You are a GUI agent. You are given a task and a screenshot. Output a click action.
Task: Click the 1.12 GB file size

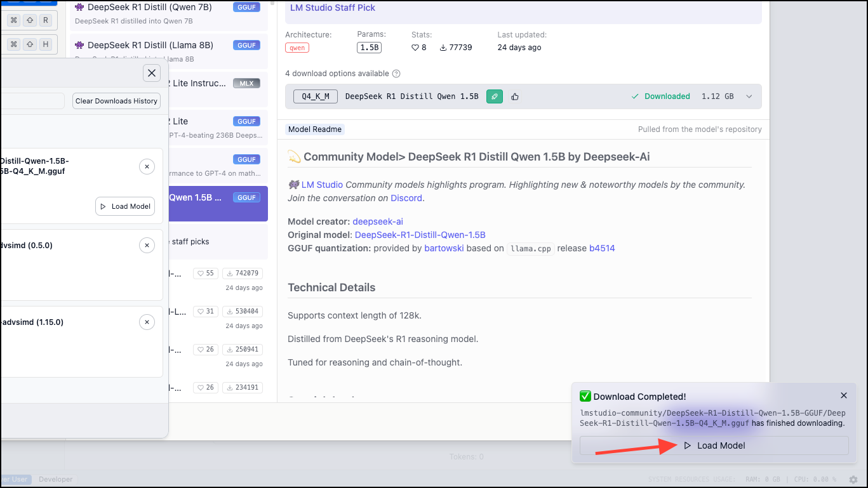pyautogui.click(x=718, y=96)
